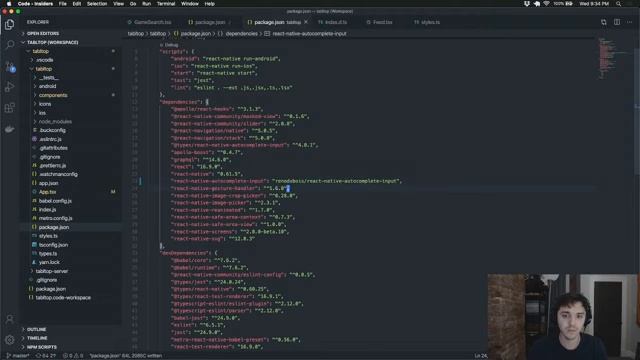Expand the icons folder
The image size is (640, 360).
(45, 104)
